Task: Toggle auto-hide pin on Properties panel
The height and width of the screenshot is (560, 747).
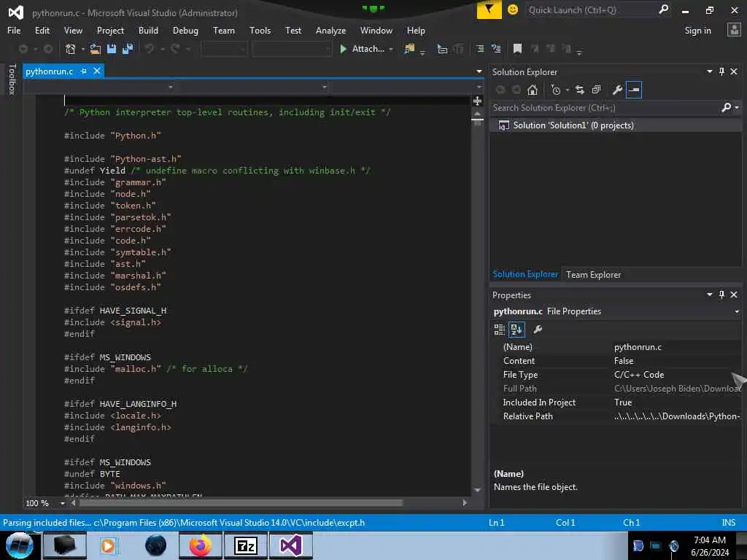Action: pyautogui.click(x=721, y=295)
